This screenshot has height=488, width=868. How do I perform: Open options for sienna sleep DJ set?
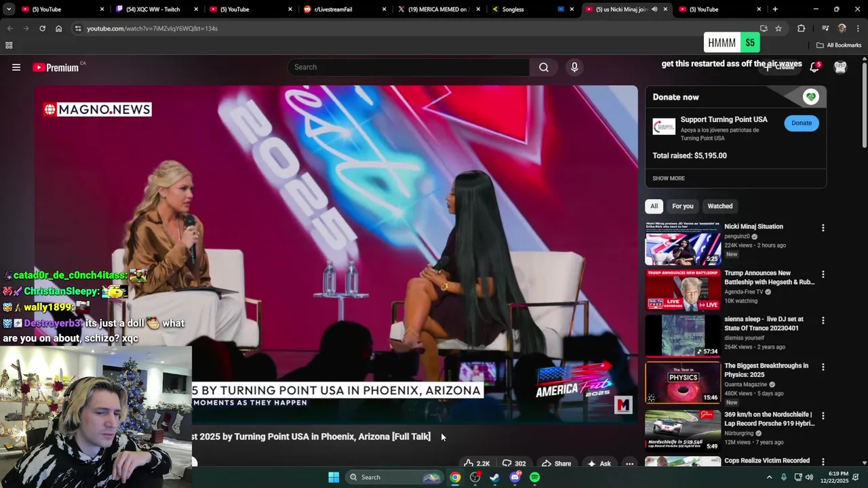tap(823, 321)
